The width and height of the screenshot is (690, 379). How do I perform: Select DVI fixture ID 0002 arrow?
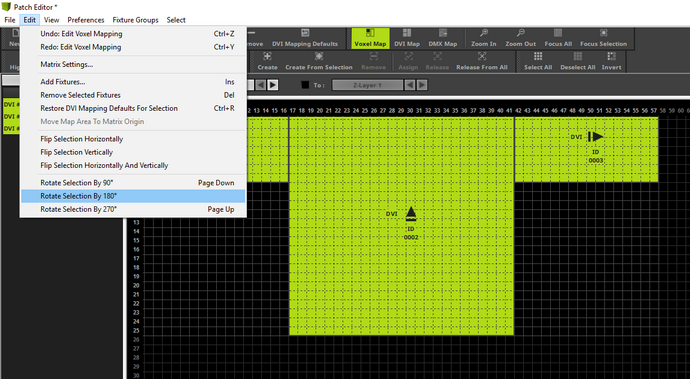[x=411, y=213]
